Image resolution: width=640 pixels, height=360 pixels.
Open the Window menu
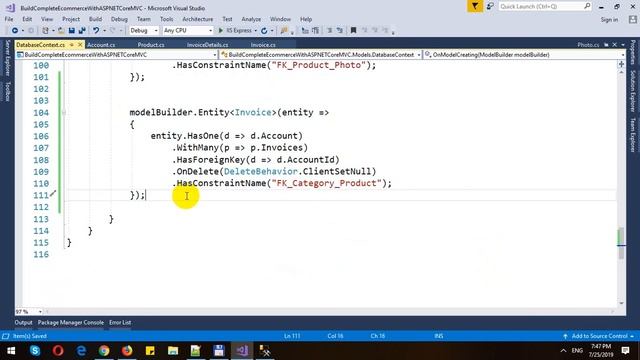pyautogui.click(x=280, y=19)
